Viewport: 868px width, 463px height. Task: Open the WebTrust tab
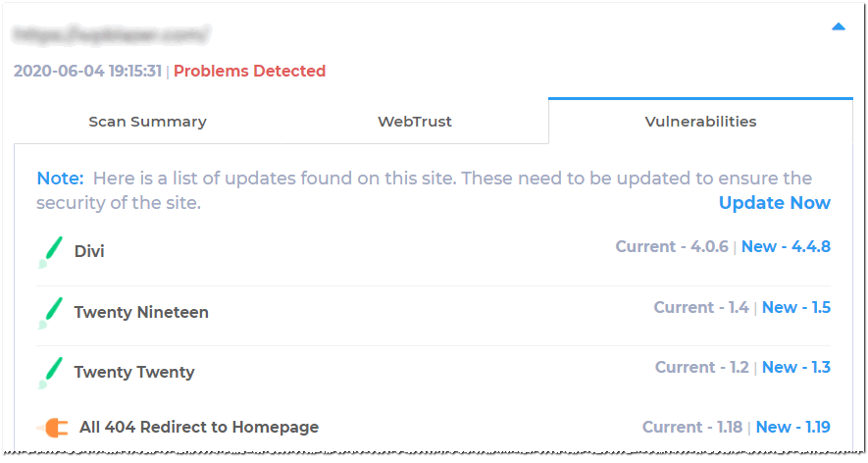[x=415, y=122]
